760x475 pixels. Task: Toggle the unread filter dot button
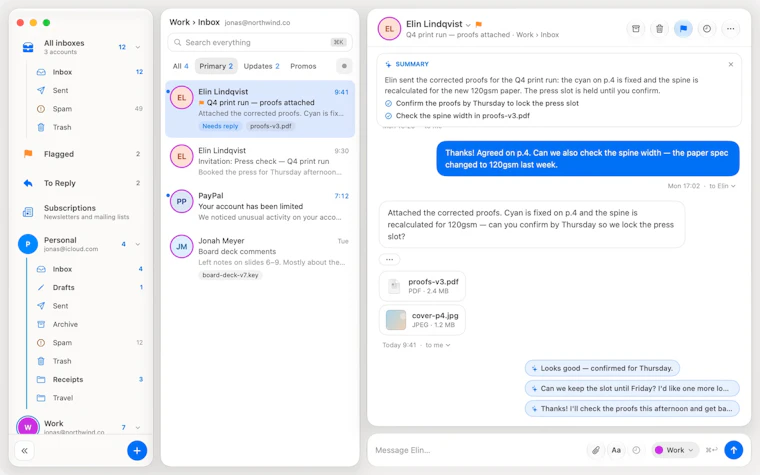coord(344,66)
